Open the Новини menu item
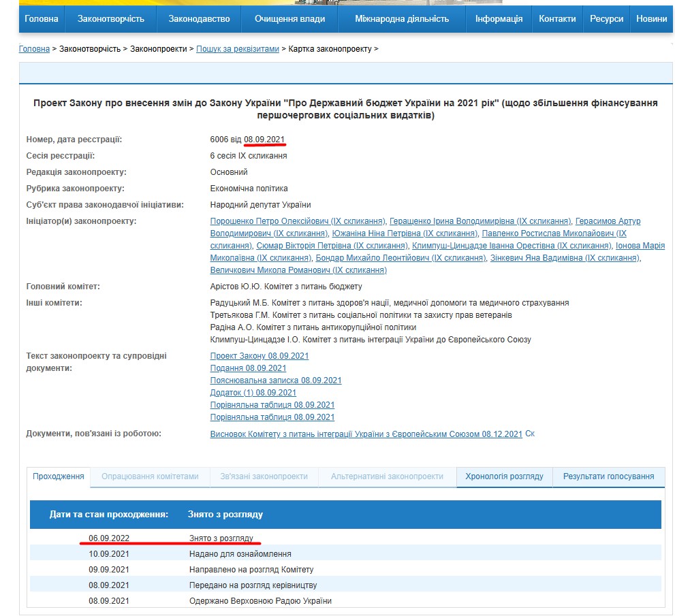The width and height of the screenshot is (675, 616). coord(651,19)
